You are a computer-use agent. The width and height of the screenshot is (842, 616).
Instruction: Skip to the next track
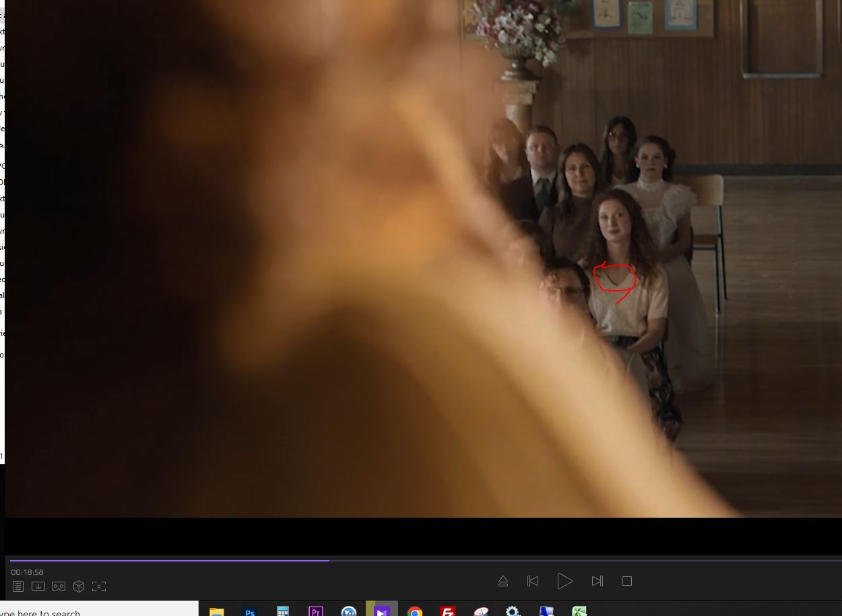(597, 581)
